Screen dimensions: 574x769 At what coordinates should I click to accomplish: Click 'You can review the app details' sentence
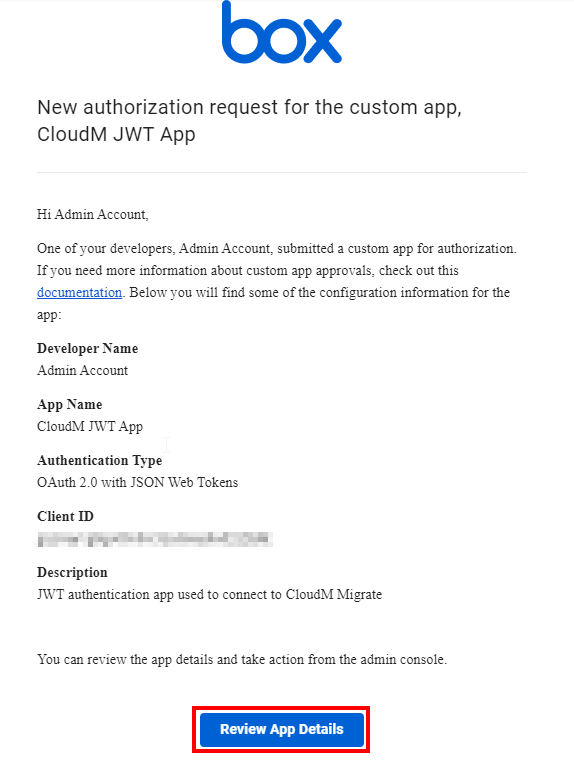click(x=242, y=659)
